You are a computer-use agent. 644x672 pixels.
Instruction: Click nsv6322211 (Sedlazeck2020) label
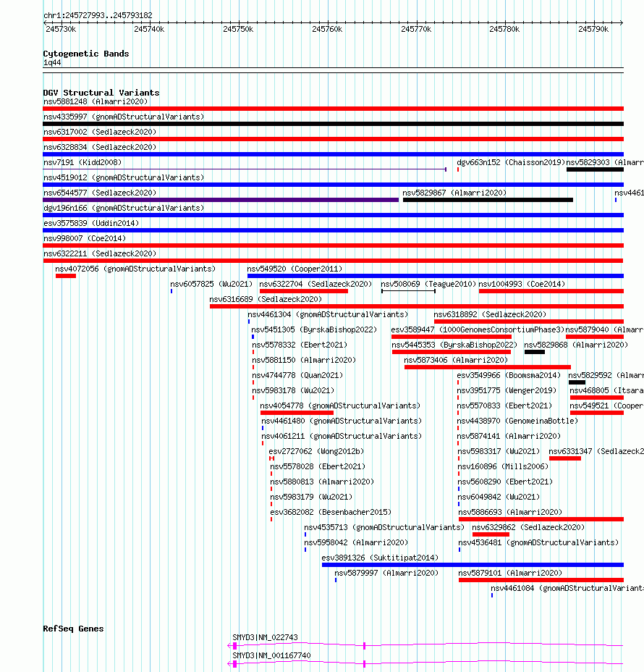(x=100, y=253)
